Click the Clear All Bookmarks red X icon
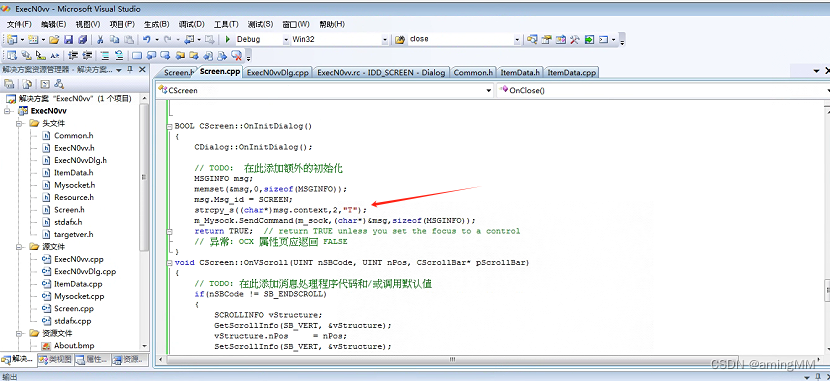Image resolution: width=830 pixels, height=381 pixels. tap(237, 55)
